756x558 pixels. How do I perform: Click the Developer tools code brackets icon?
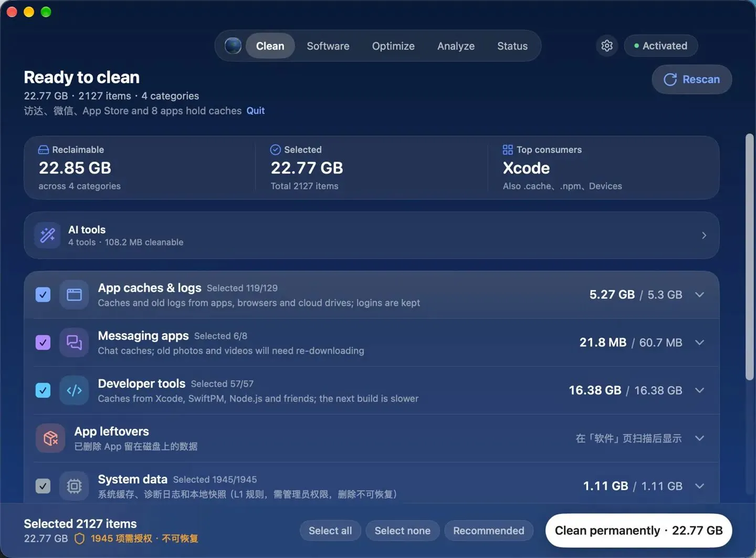[x=74, y=390]
